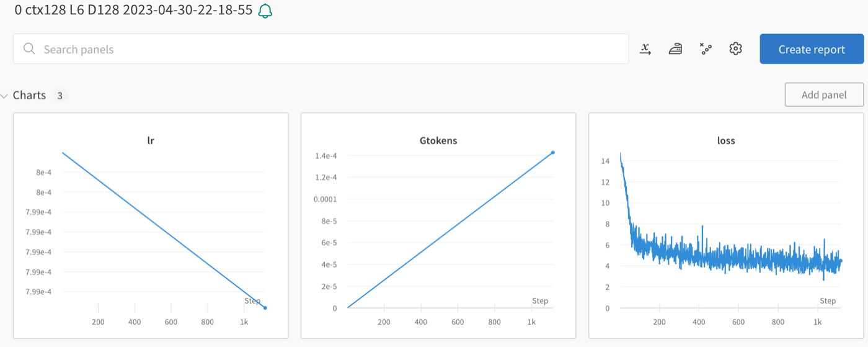
Task: Open the smoothing iron icon
Action: [675, 49]
